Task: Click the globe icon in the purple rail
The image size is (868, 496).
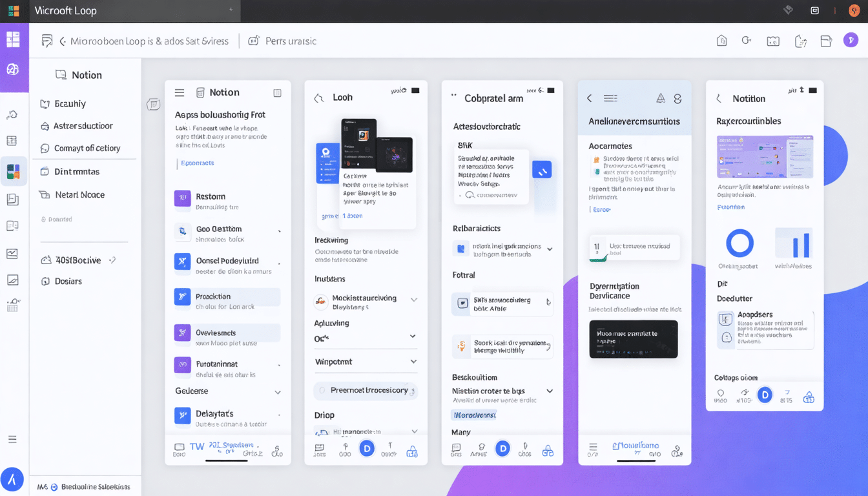Action: pos(13,69)
